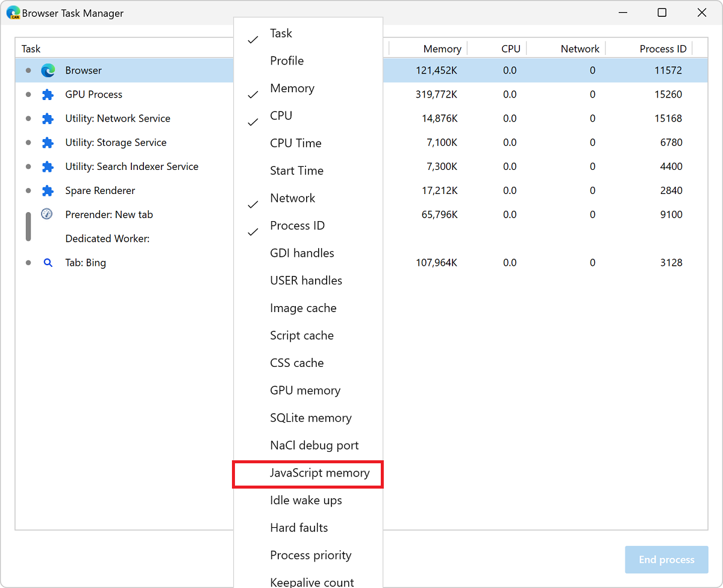
Task: Enable the JavaScript memory column
Action: point(319,474)
